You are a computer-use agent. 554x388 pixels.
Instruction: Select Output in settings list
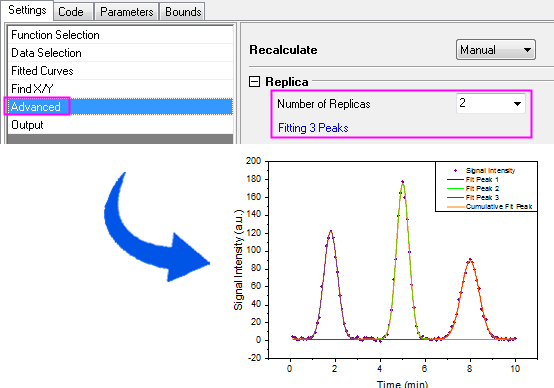120,125
